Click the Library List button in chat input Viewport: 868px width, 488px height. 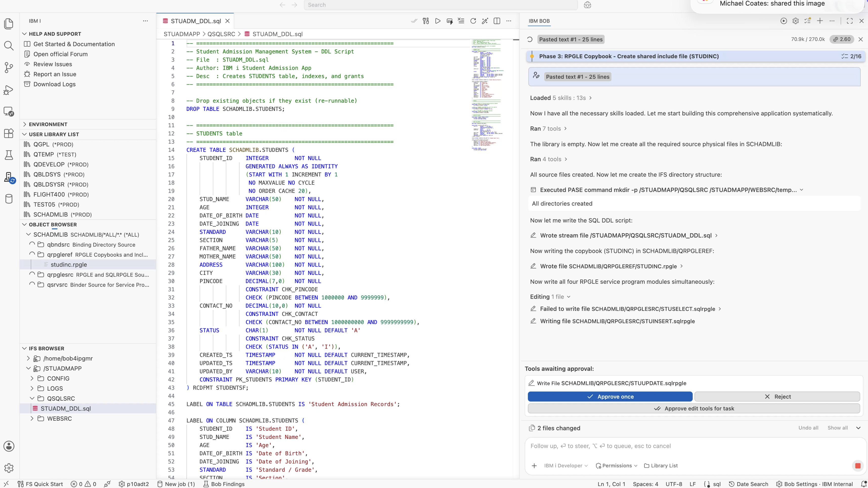pos(661,466)
